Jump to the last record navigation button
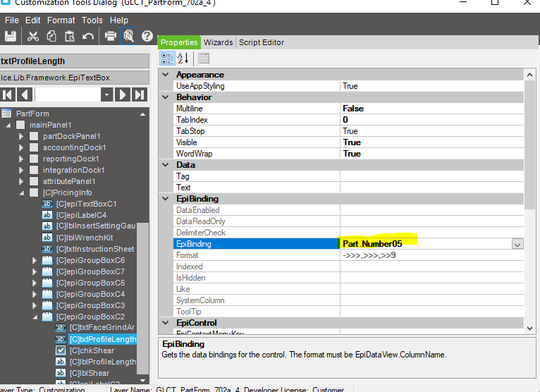The width and height of the screenshot is (540, 392). pos(140,94)
